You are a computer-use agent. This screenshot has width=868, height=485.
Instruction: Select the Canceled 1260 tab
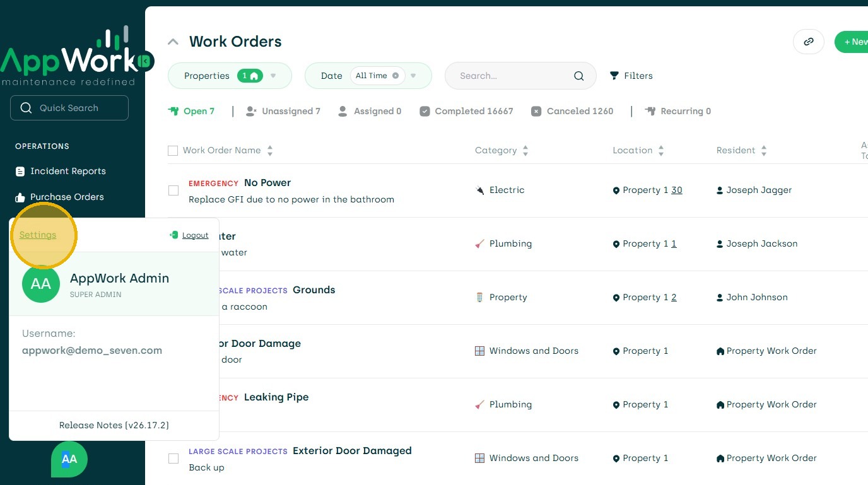pyautogui.click(x=572, y=112)
